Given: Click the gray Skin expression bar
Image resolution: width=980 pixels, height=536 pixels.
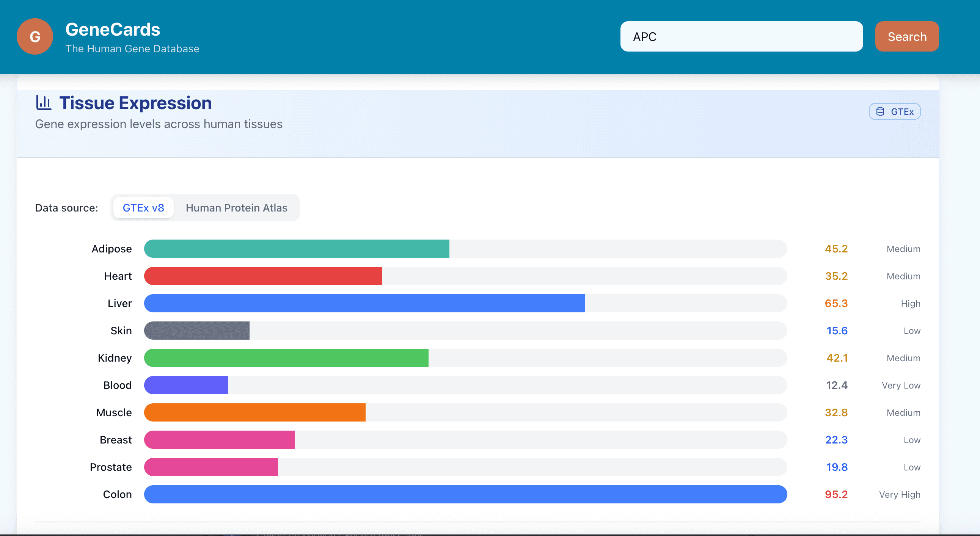Looking at the screenshot, I should coord(197,331).
